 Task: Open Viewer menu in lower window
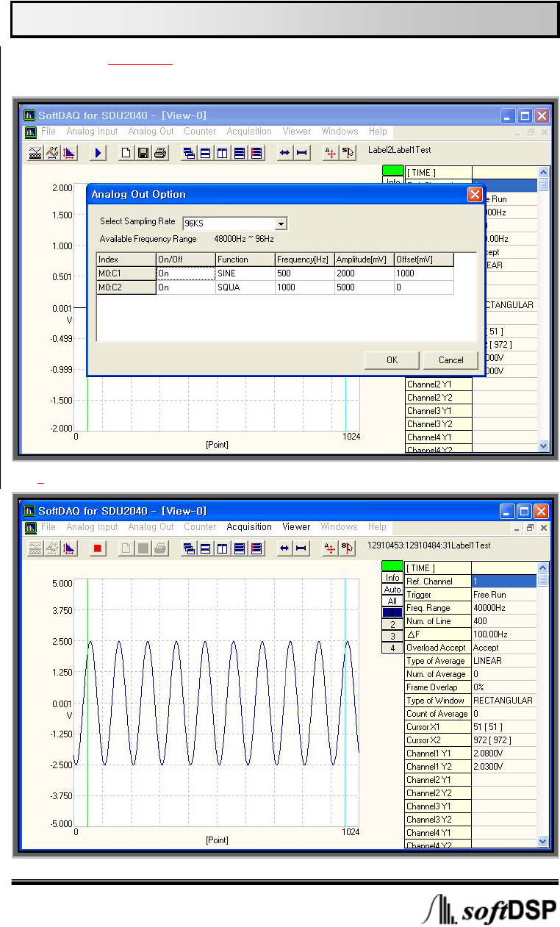click(x=296, y=527)
